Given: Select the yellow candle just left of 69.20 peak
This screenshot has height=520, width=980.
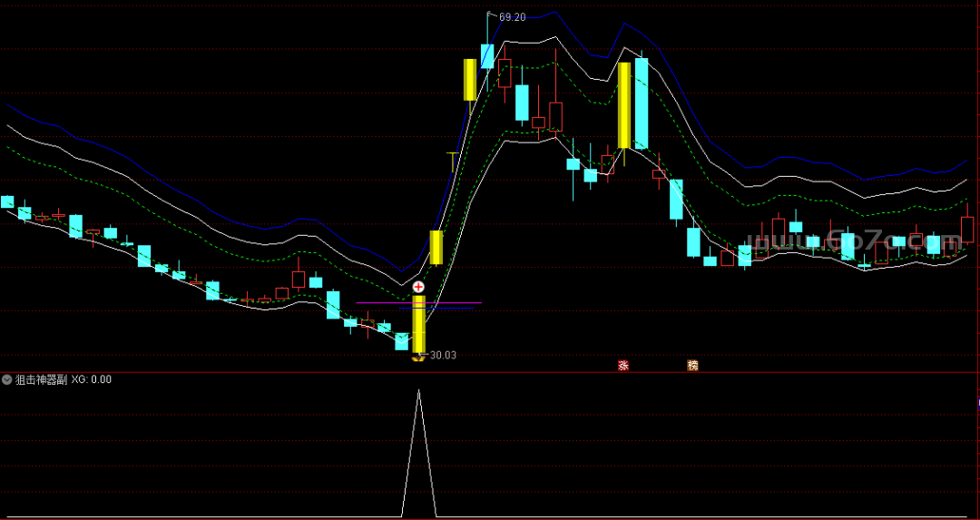Looking at the screenshot, I should [x=470, y=80].
